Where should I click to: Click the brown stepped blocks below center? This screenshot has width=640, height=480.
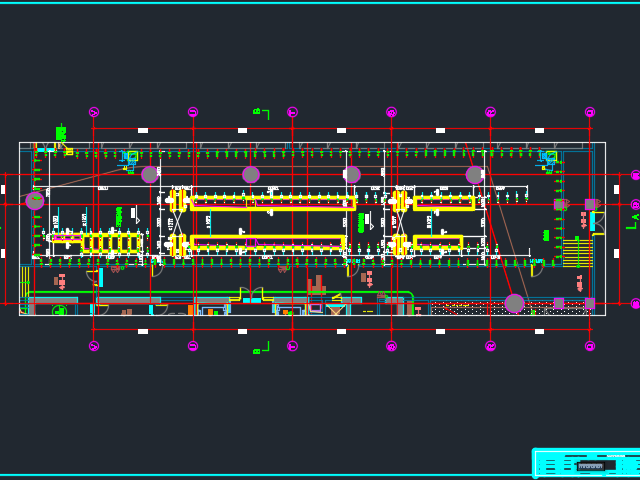(x=316, y=285)
